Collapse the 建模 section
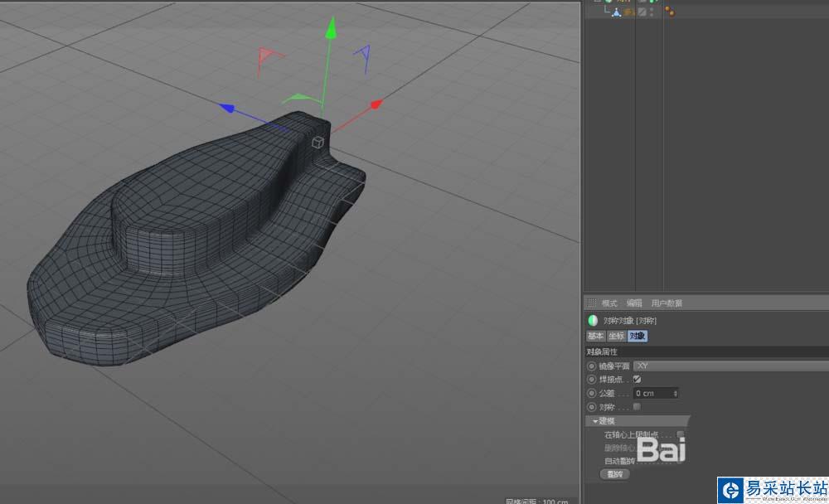 (595, 421)
